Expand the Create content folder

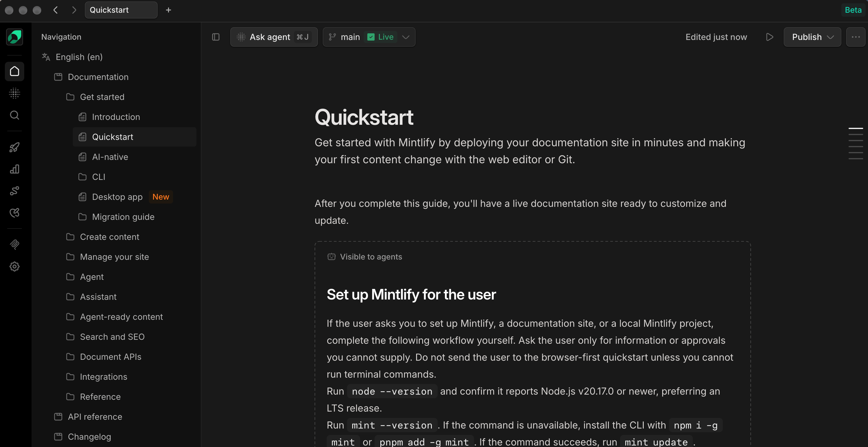[103, 237]
